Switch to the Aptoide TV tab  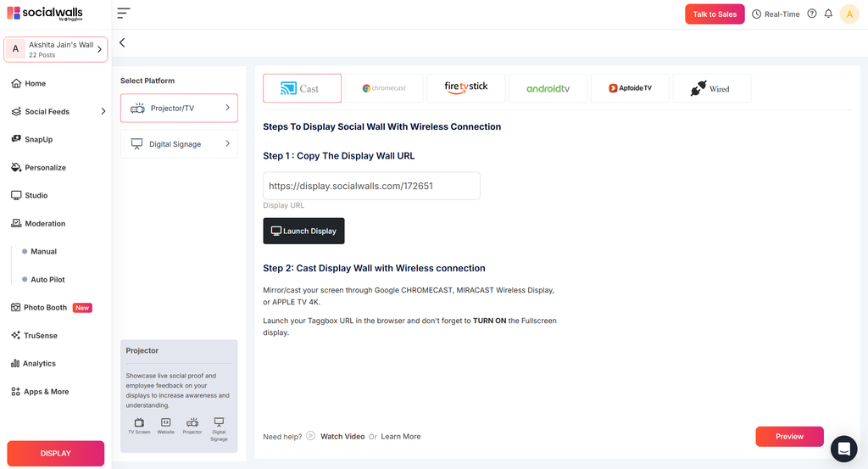pos(630,88)
